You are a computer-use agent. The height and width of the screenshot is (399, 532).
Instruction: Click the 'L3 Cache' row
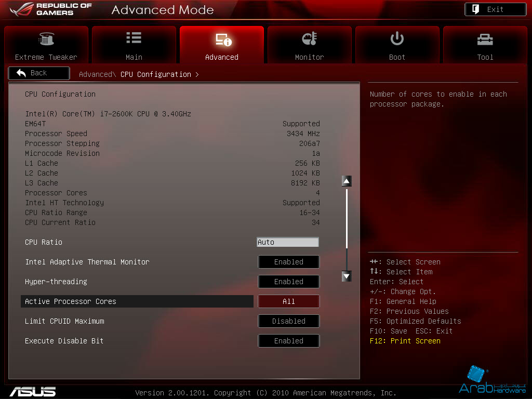172,183
